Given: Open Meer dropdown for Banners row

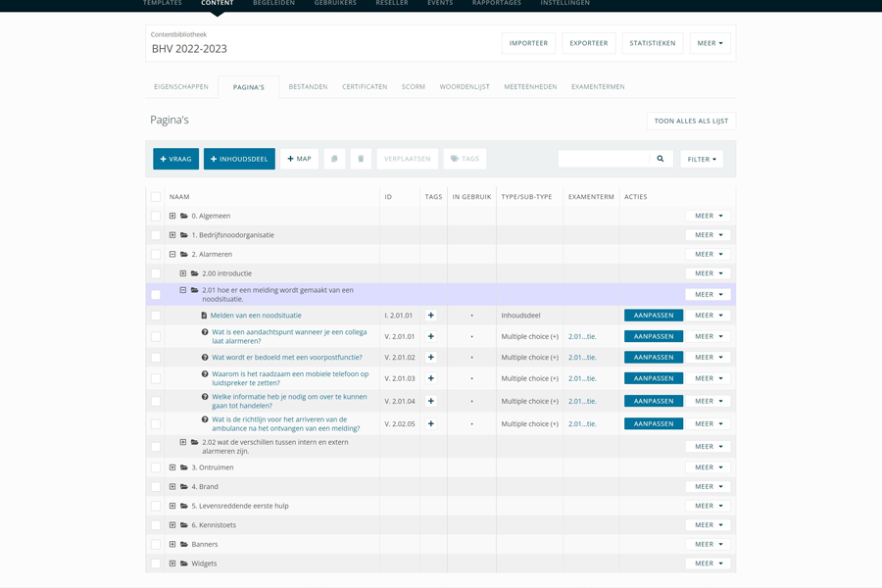Looking at the screenshot, I should click(x=708, y=544).
